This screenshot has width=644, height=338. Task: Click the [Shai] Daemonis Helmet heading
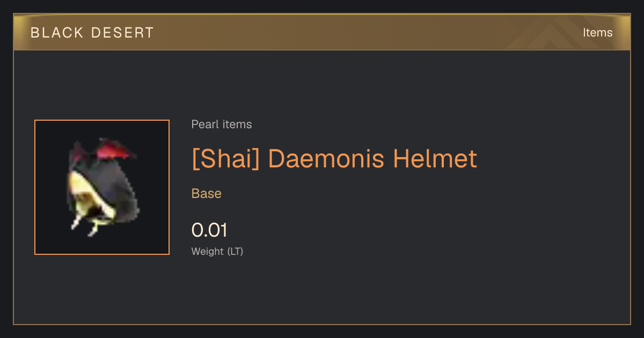334,159
